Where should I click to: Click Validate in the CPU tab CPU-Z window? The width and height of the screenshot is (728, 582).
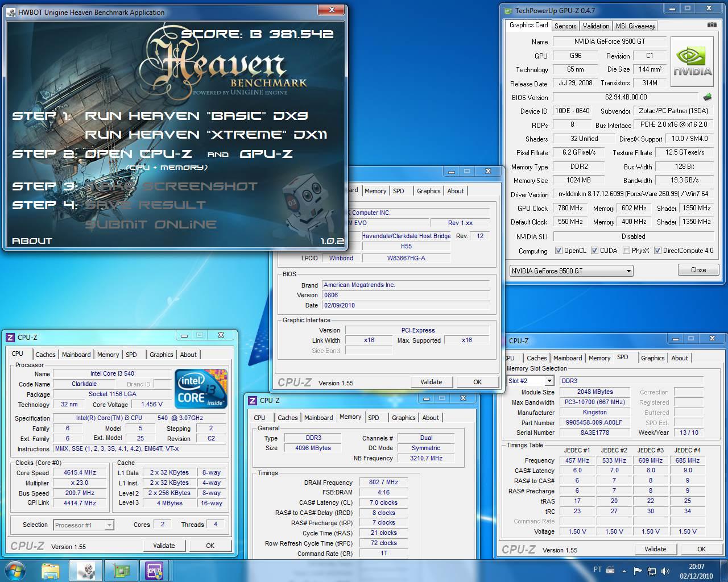point(164,546)
